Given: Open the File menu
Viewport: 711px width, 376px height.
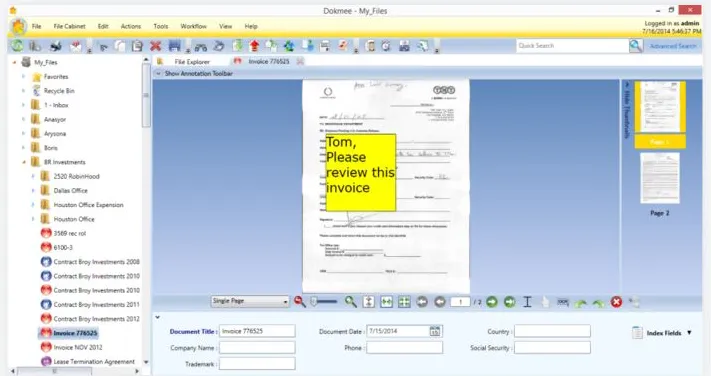Looking at the screenshot, I should (x=37, y=26).
